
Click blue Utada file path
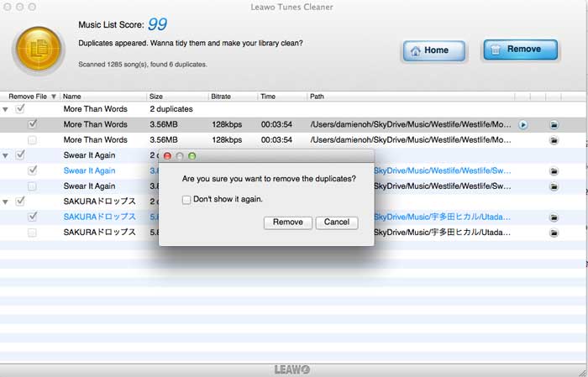pyautogui.click(x=443, y=217)
